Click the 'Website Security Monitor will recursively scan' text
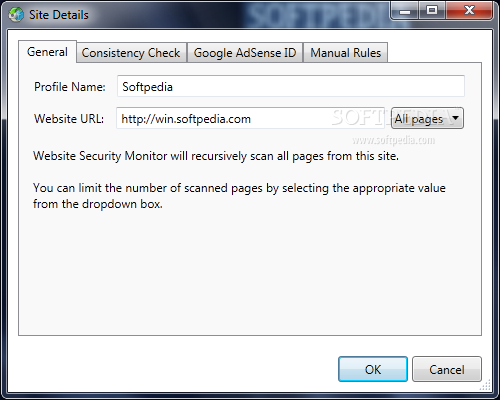 pyautogui.click(x=216, y=156)
